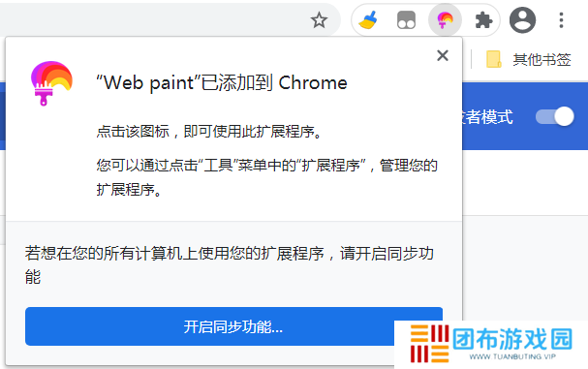Screen dimensions: 588x369
Task: Open the Chrome profile avatar
Action: 522,20
